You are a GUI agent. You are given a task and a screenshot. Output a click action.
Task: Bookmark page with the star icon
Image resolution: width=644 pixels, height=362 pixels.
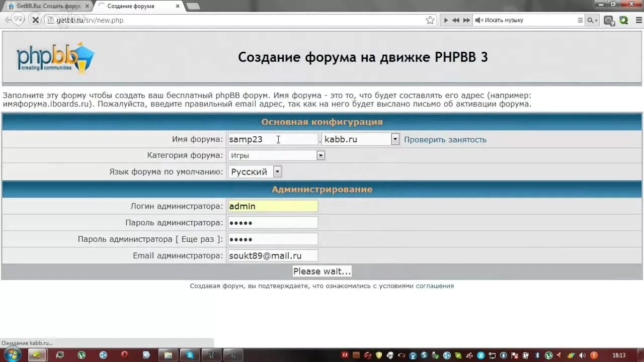click(x=430, y=20)
